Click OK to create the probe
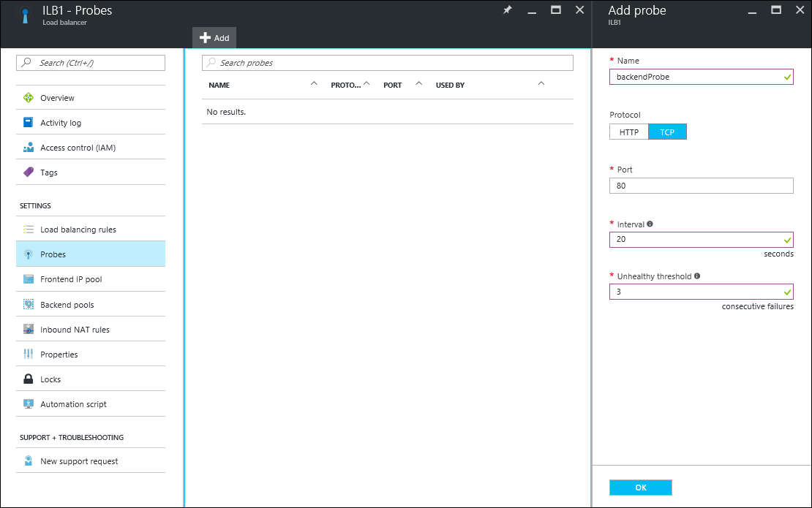The width and height of the screenshot is (812, 508). pyautogui.click(x=640, y=488)
